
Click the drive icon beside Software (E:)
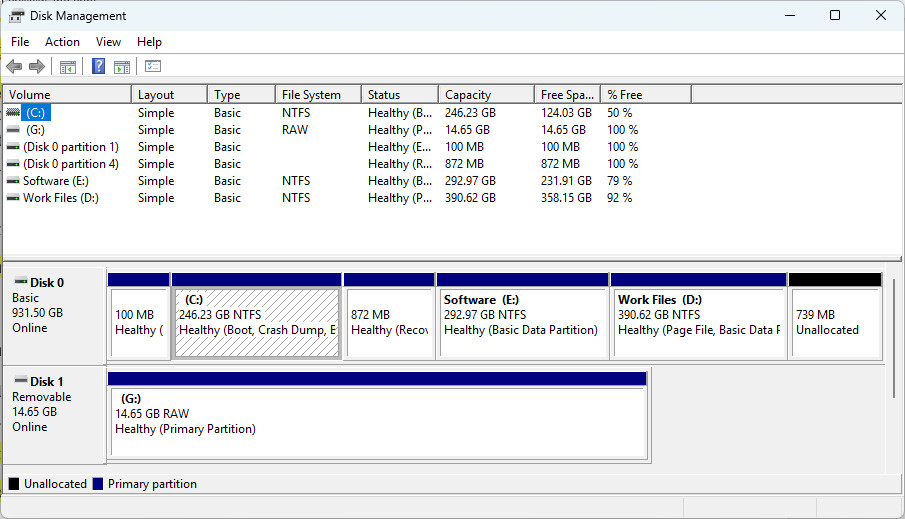click(13, 181)
